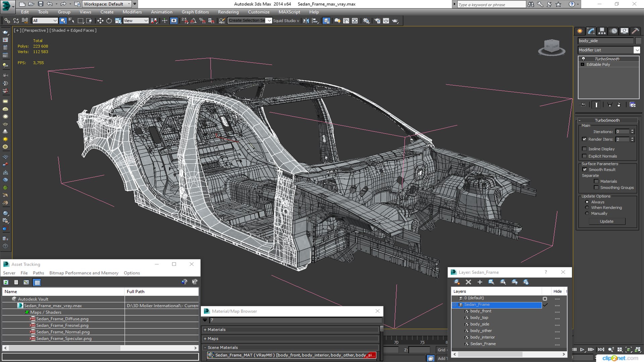Open the Modifiers menu
This screenshot has width=644, height=362.
pos(132,12)
